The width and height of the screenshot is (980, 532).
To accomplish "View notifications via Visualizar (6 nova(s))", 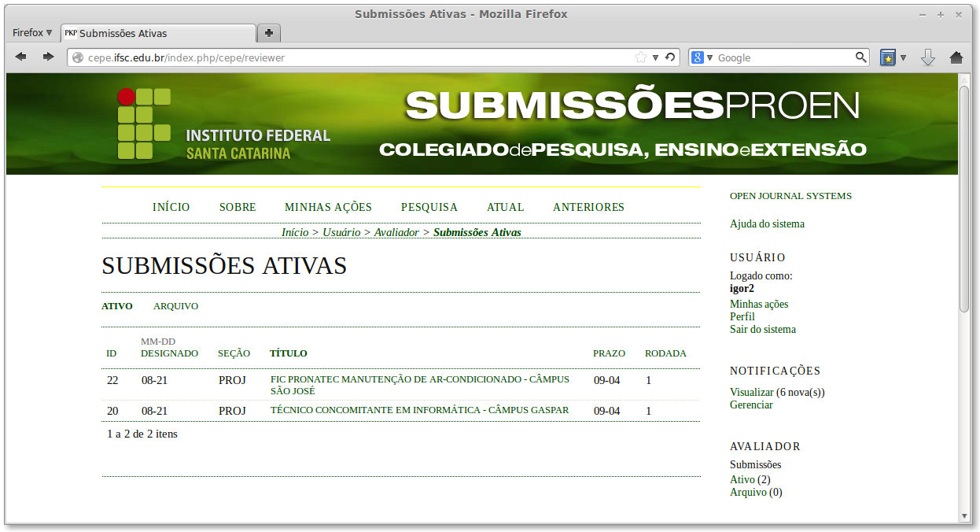I will click(x=777, y=391).
